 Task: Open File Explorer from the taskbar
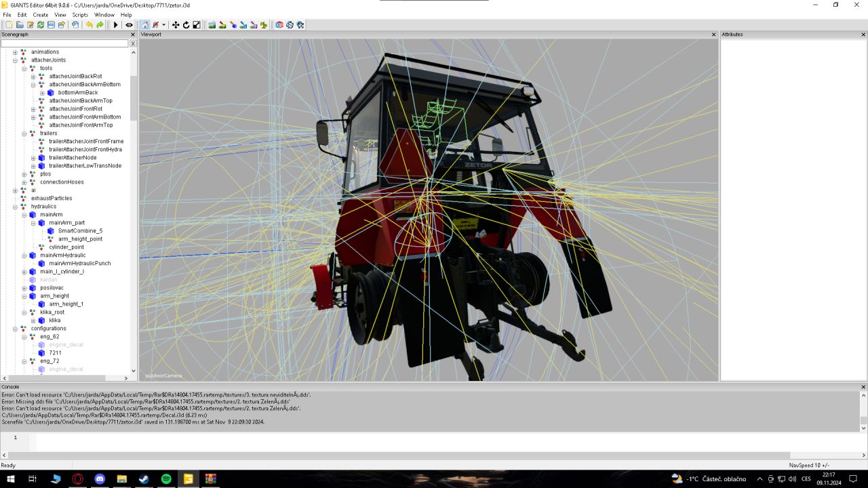click(121, 479)
